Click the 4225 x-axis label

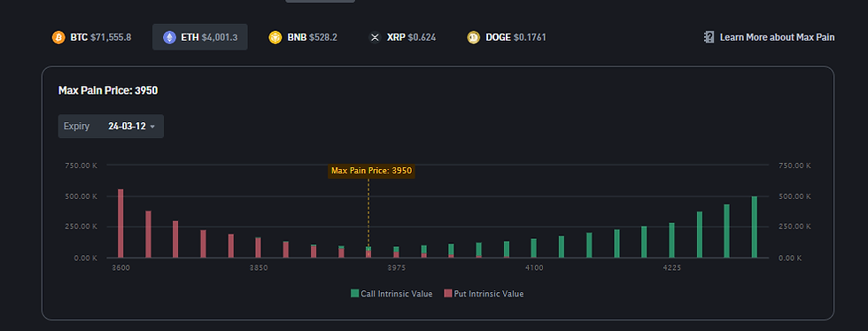click(x=672, y=268)
